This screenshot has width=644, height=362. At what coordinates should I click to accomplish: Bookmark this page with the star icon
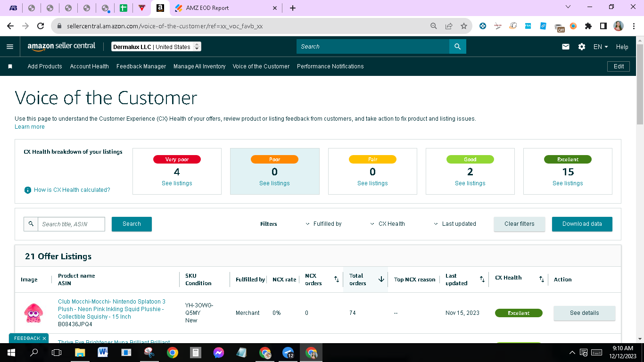click(464, 26)
